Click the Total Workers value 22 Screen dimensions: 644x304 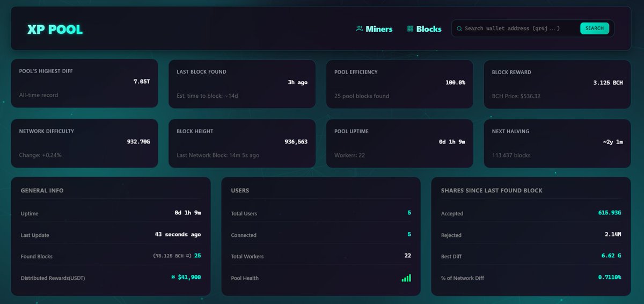click(408, 256)
